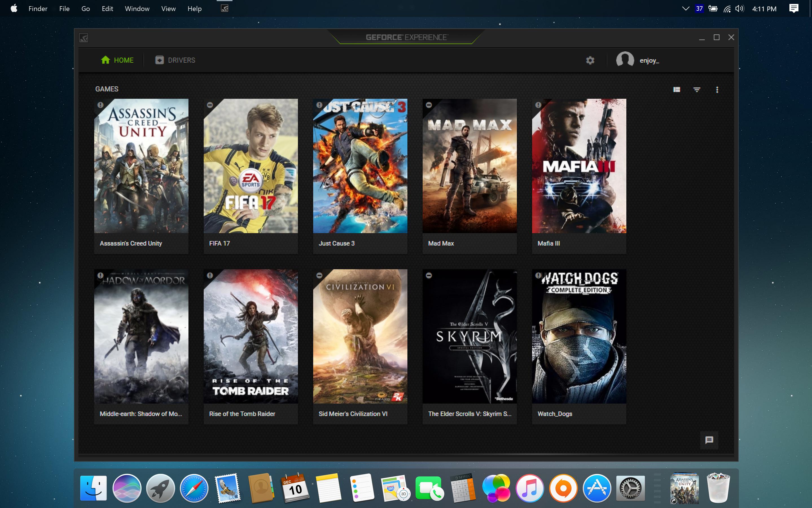Open iTunes from the dock
Image resolution: width=812 pixels, height=508 pixels.
pyautogui.click(x=530, y=488)
